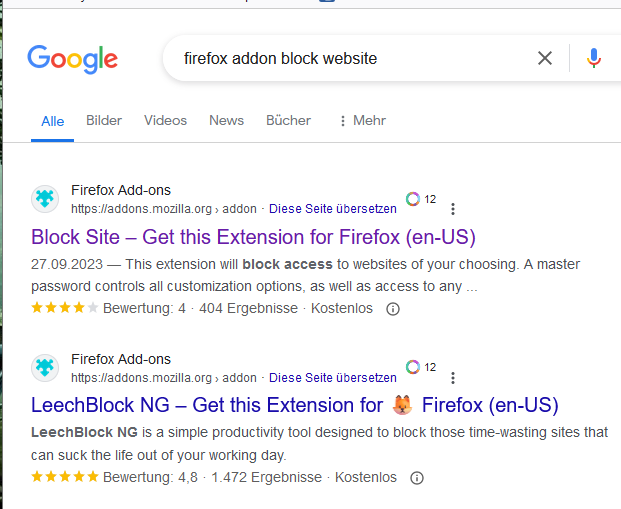621x509 pixels.
Task: Click the Google logo
Action: (x=72, y=59)
